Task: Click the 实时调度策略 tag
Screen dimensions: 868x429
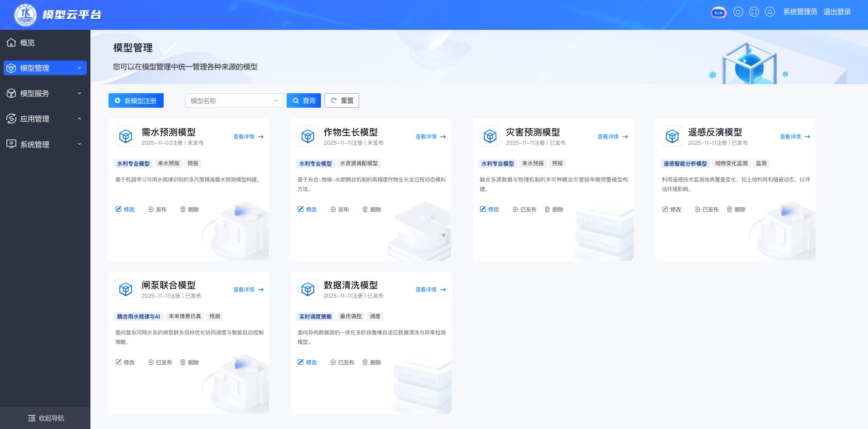Action: point(316,316)
